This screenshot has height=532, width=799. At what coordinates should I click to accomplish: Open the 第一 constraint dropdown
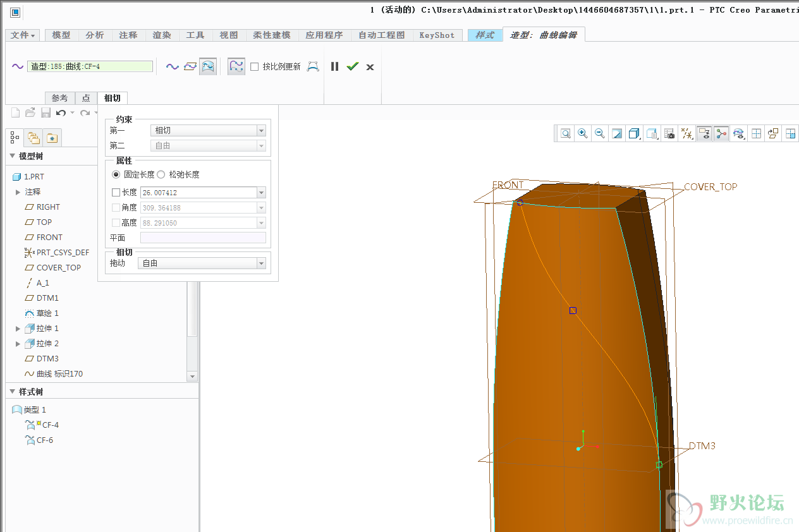click(x=208, y=130)
